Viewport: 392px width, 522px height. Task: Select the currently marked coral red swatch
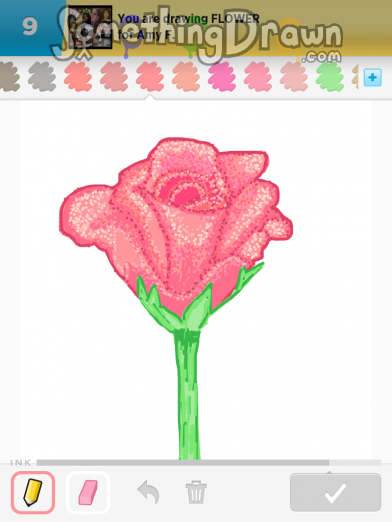tap(150, 77)
